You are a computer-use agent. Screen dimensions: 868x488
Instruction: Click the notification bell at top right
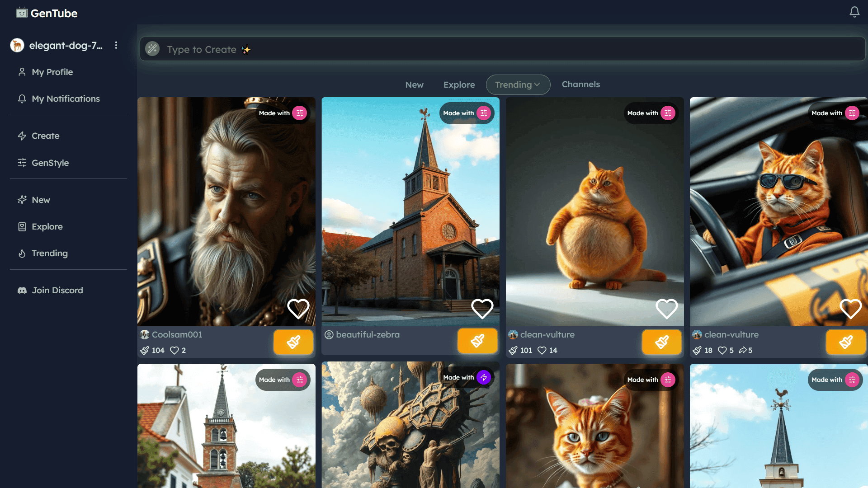point(854,12)
